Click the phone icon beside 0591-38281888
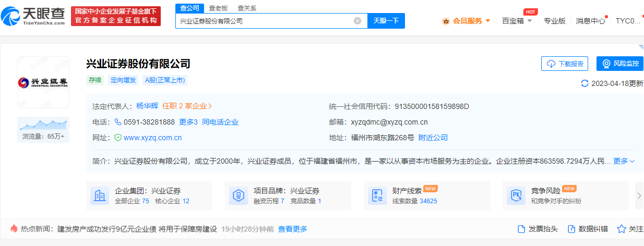This screenshot has height=246, width=644. pyautogui.click(x=117, y=122)
